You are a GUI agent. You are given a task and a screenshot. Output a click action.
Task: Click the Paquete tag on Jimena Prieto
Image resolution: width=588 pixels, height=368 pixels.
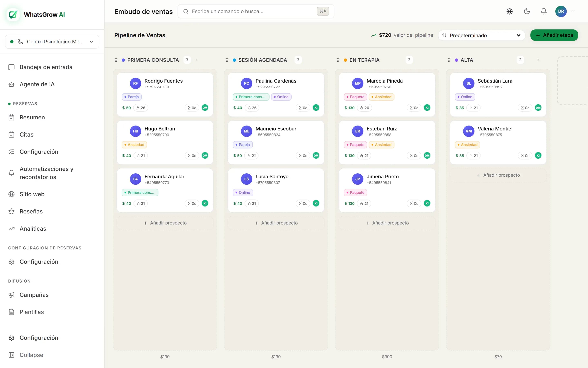click(355, 193)
